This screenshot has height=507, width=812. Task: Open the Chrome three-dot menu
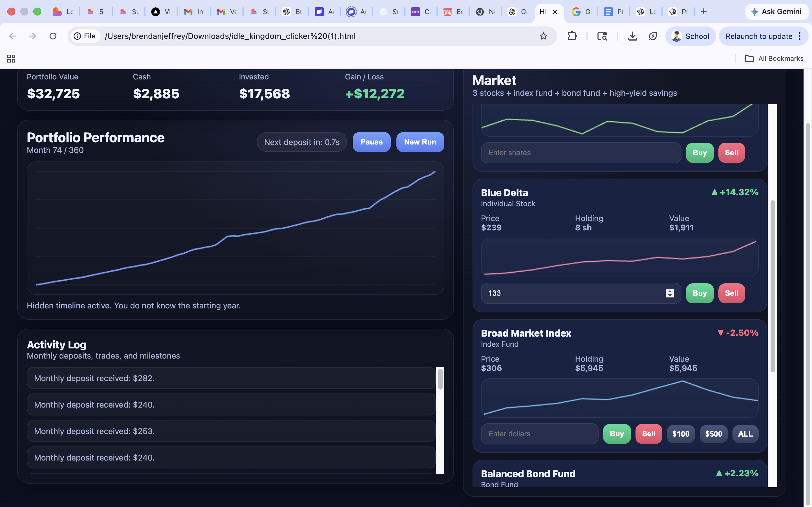pyautogui.click(x=800, y=36)
